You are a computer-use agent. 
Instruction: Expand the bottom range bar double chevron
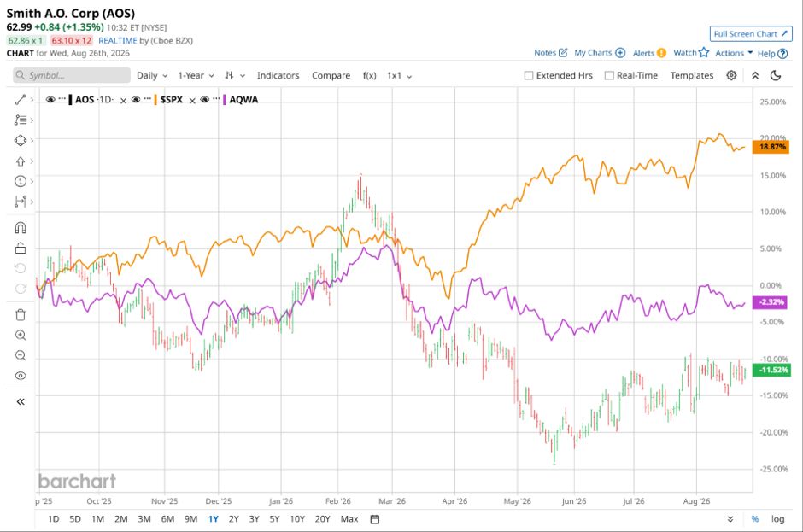coord(730,519)
